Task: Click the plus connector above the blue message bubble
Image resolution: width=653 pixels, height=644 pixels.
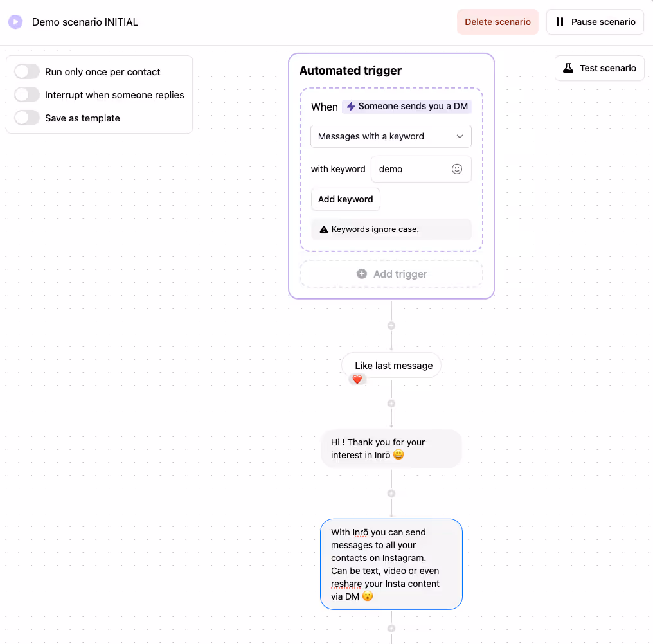Action: pyautogui.click(x=391, y=493)
